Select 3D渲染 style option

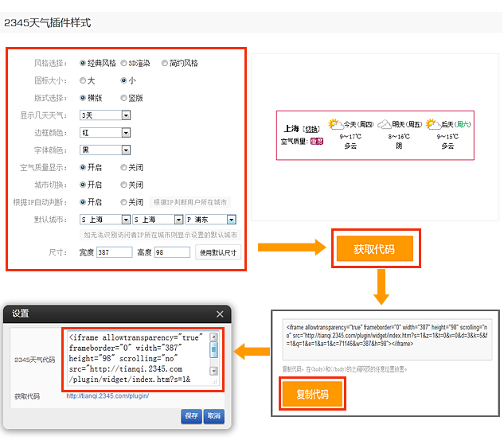[x=123, y=63]
